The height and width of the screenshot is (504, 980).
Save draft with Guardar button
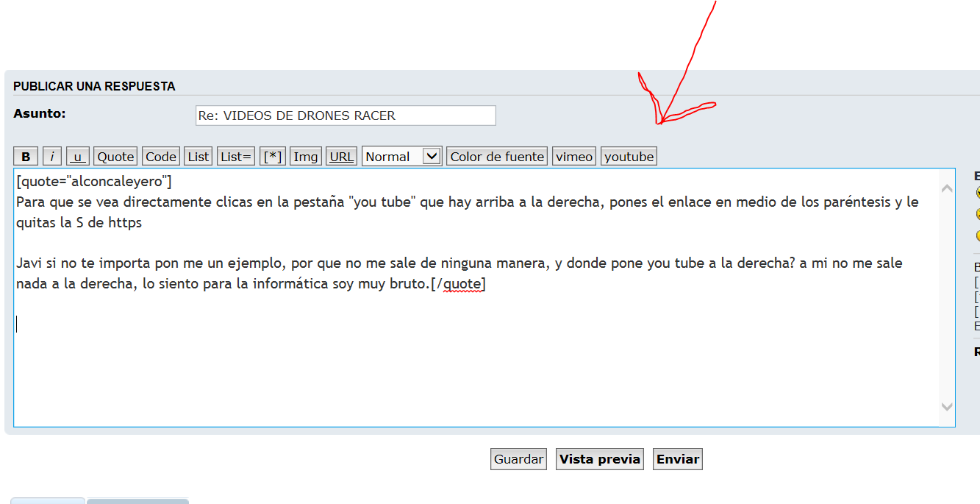(518, 459)
